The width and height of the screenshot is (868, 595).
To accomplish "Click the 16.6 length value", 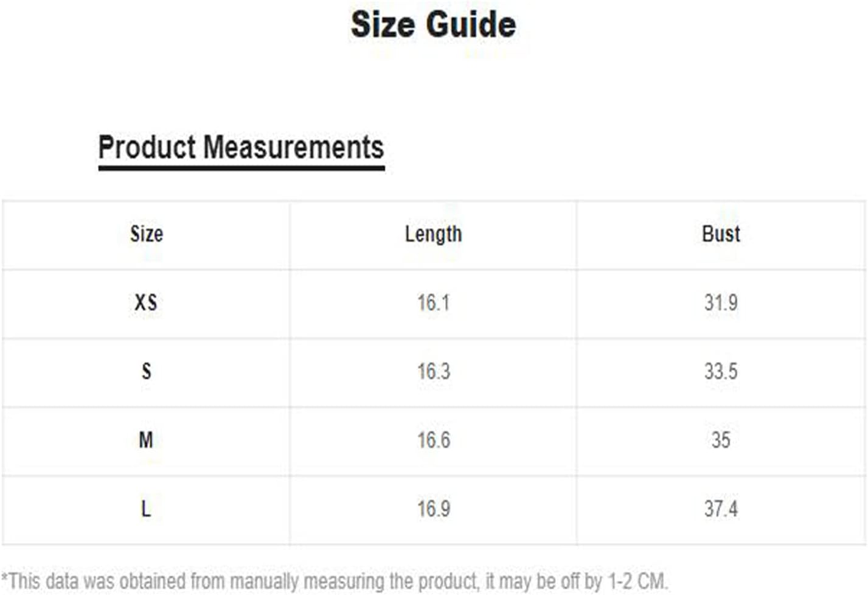I will point(434,440).
